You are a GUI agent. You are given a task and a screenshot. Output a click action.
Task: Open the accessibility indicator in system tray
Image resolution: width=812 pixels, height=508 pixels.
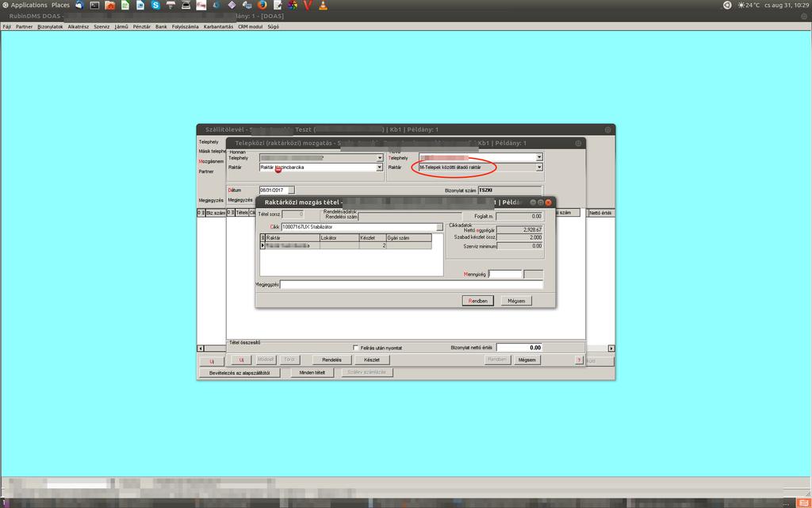[x=727, y=6]
